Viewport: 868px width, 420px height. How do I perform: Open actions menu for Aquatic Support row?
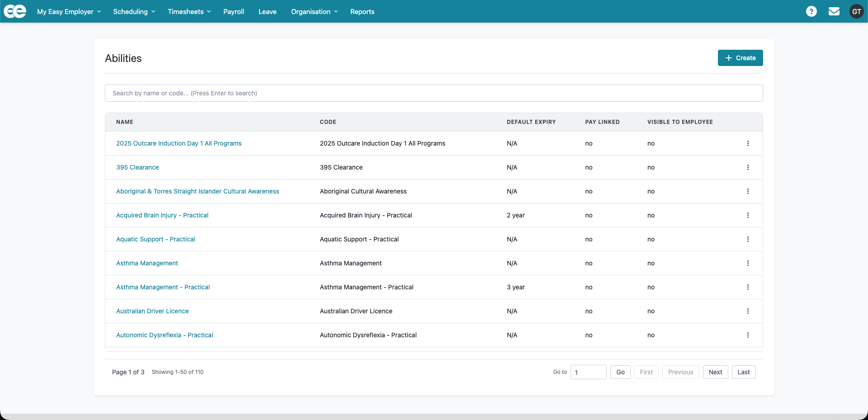pyautogui.click(x=748, y=239)
